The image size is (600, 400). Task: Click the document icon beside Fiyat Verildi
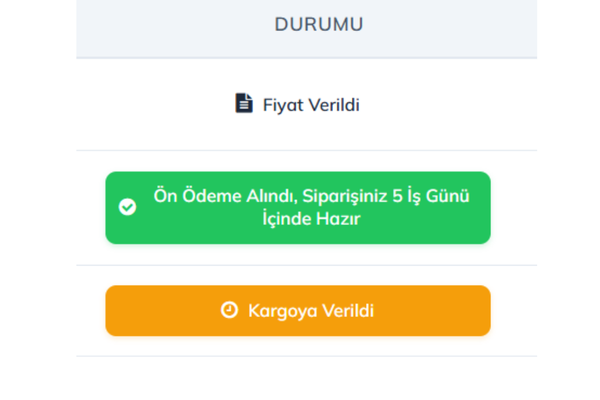[244, 104]
